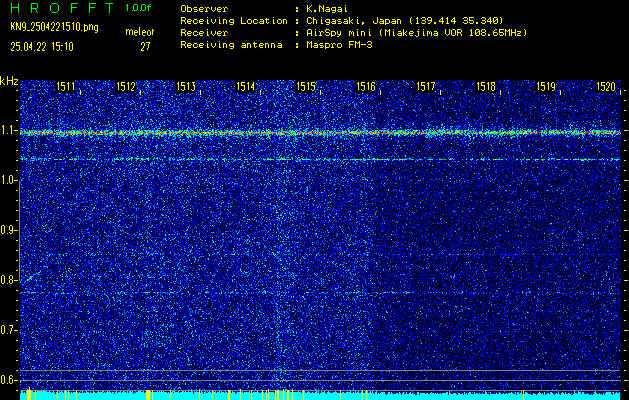Click the 1516 time marker
This screenshot has height=400, width=629.
pyautogui.click(x=366, y=86)
